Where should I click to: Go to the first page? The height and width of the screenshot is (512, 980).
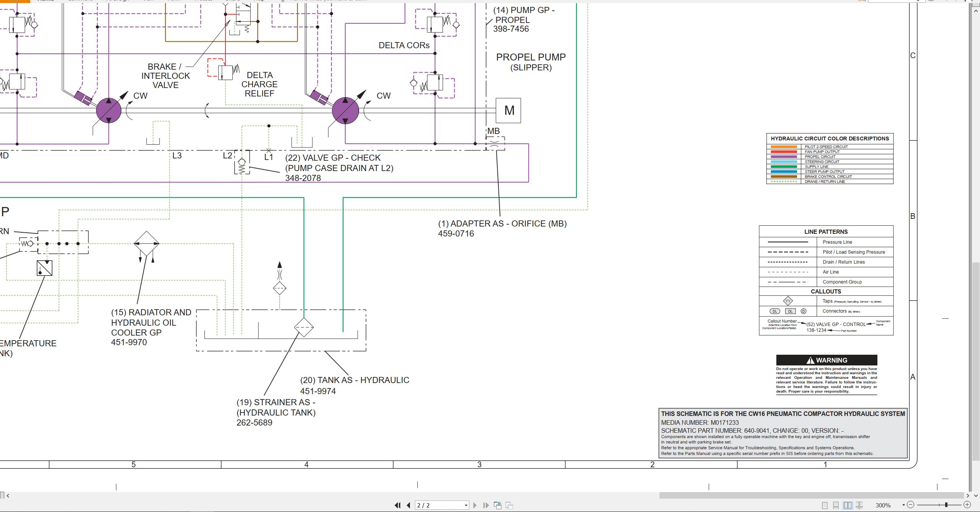(398, 505)
